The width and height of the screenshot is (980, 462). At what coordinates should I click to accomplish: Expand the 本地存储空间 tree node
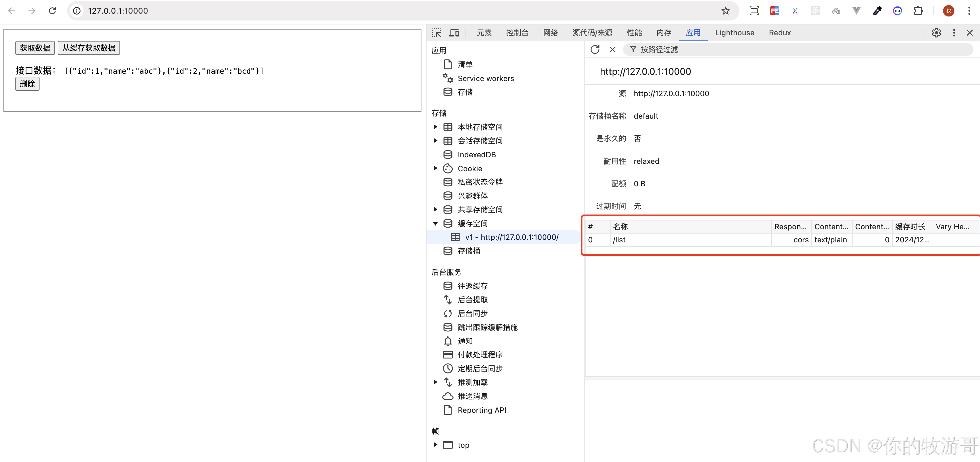(x=436, y=127)
